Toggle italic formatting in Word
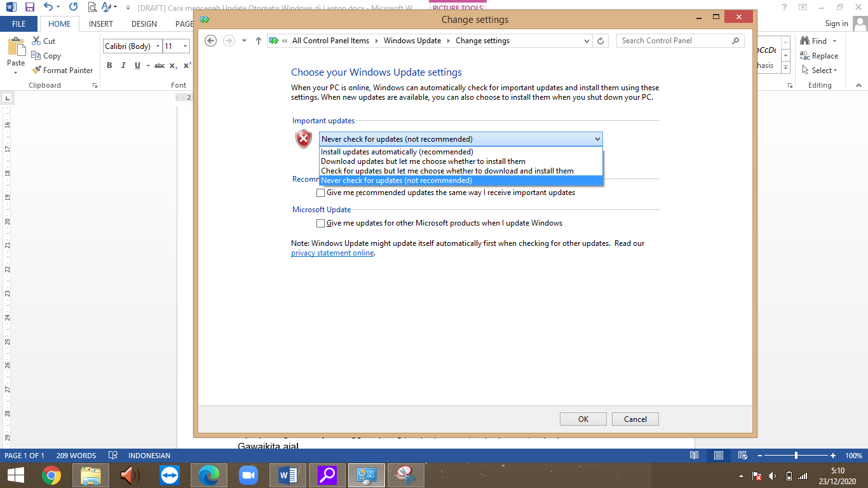Viewport: 868px width, 488px height. pyautogui.click(x=123, y=65)
